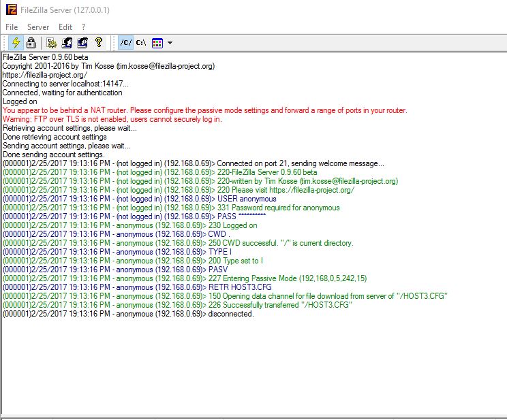This screenshot has width=507, height=420.
Task: Click the 'PASS ***********' command line
Action: pos(134,216)
